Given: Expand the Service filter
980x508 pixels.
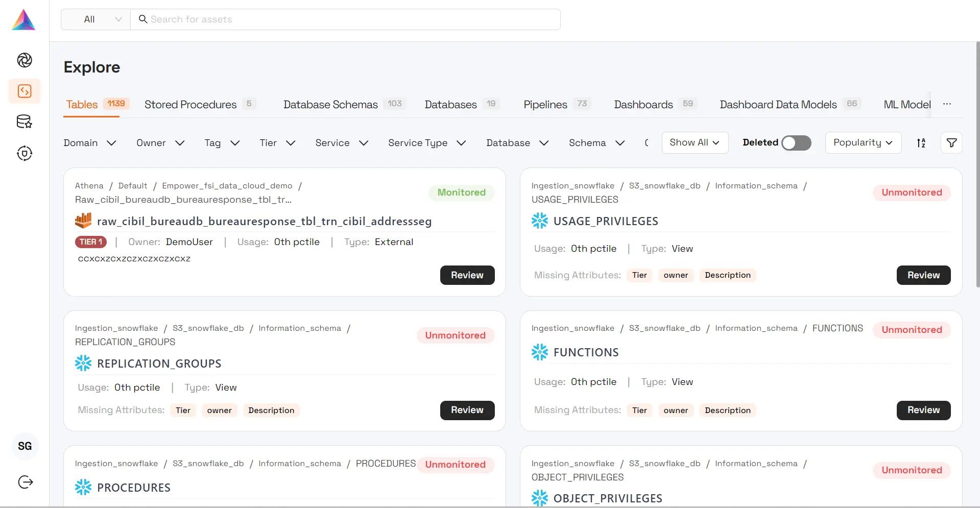Looking at the screenshot, I should 342,143.
